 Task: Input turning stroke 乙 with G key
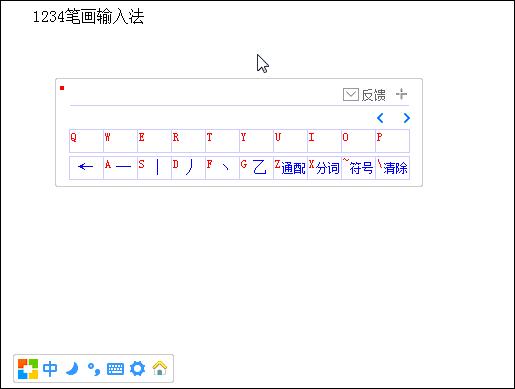[x=256, y=168]
